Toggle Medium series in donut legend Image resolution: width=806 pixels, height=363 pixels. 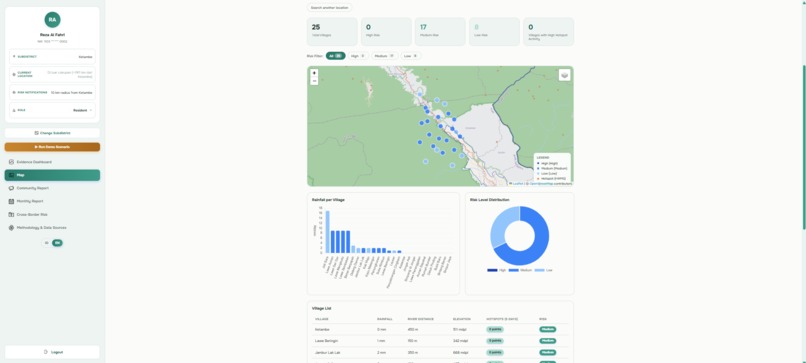coord(520,270)
